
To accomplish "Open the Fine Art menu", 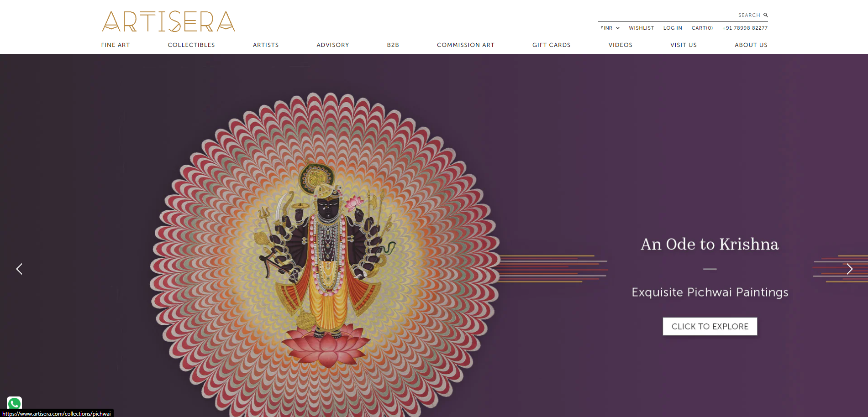I will (116, 45).
